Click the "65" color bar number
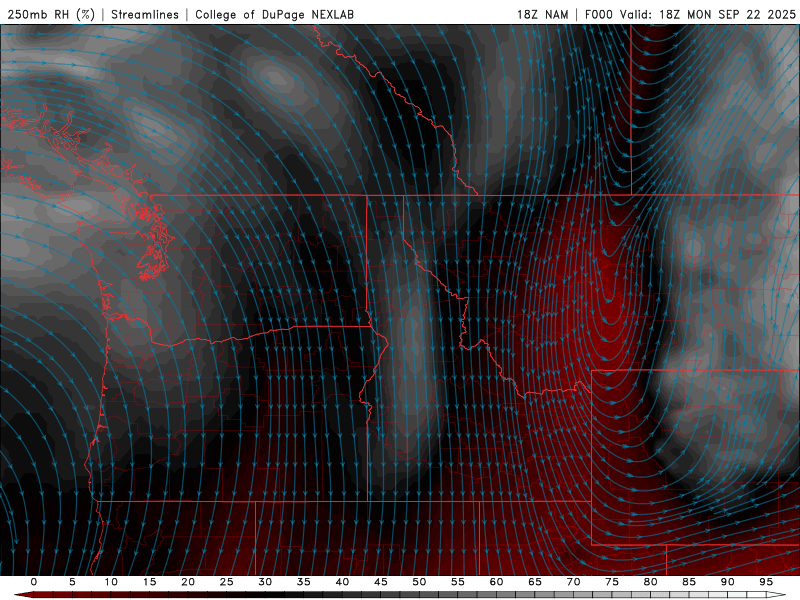This screenshot has height=600, width=800. click(x=535, y=582)
